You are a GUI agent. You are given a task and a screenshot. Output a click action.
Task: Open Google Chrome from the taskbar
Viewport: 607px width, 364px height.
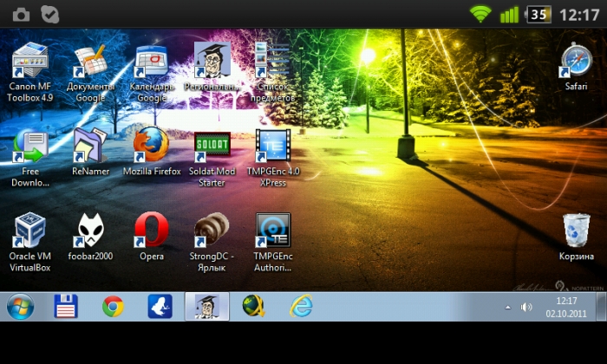coord(113,306)
